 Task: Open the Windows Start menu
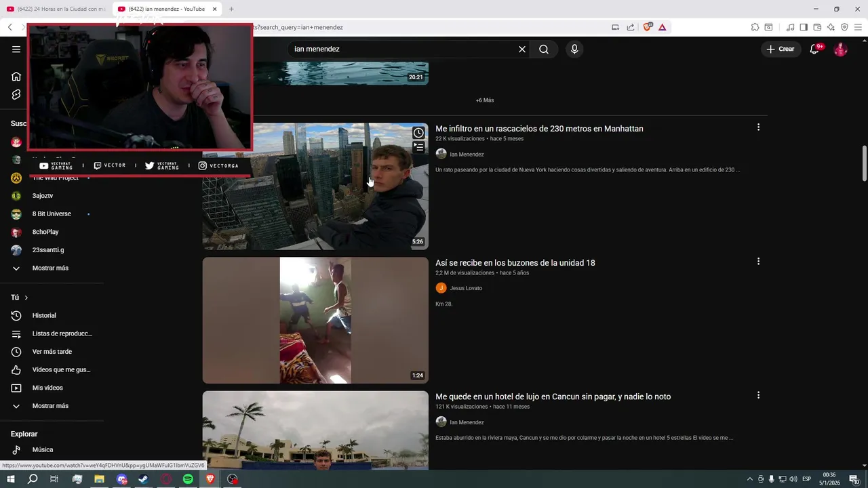10,479
